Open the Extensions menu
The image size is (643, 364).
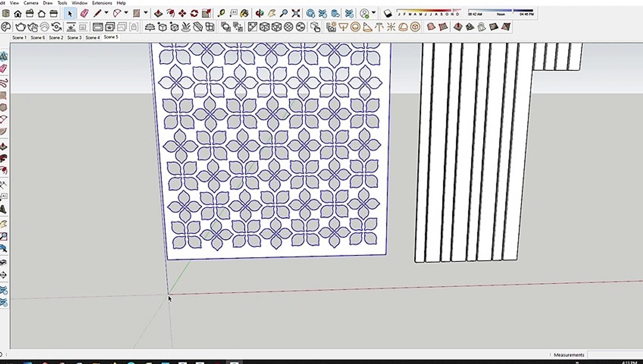click(x=102, y=3)
